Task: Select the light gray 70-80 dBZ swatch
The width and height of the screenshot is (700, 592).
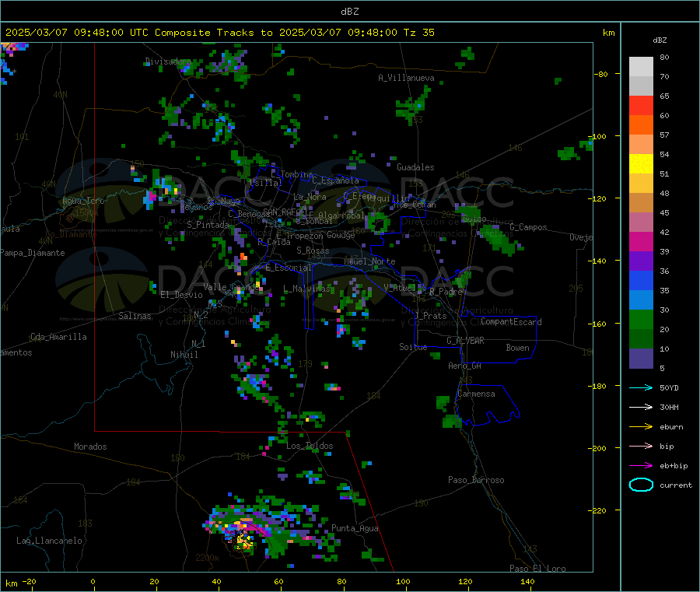Action: tap(641, 67)
